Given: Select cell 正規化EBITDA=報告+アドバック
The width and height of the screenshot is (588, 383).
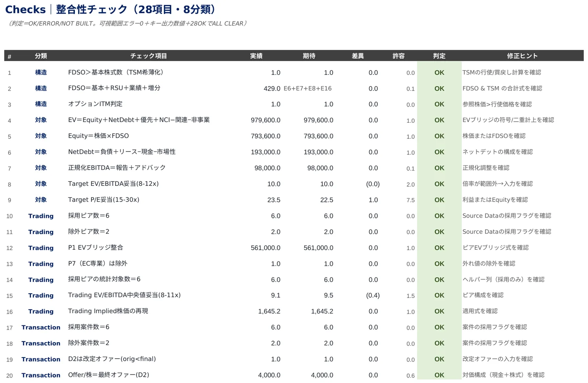Looking at the screenshot, I should point(117,168).
